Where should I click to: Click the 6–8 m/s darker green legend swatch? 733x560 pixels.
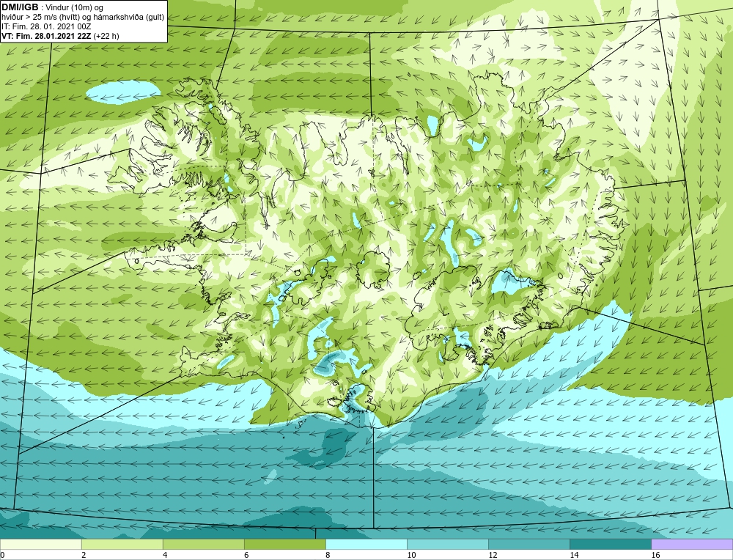(x=284, y=544)
